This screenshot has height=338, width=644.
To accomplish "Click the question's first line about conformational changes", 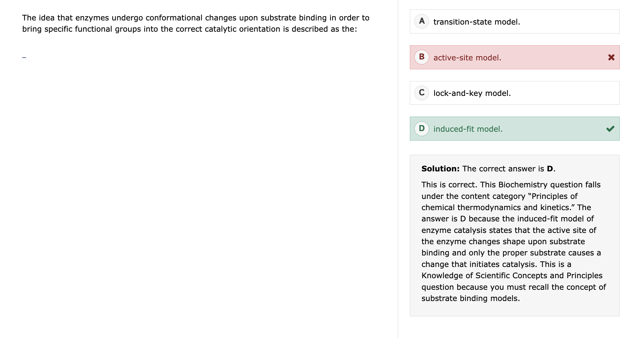I will 196,18.
